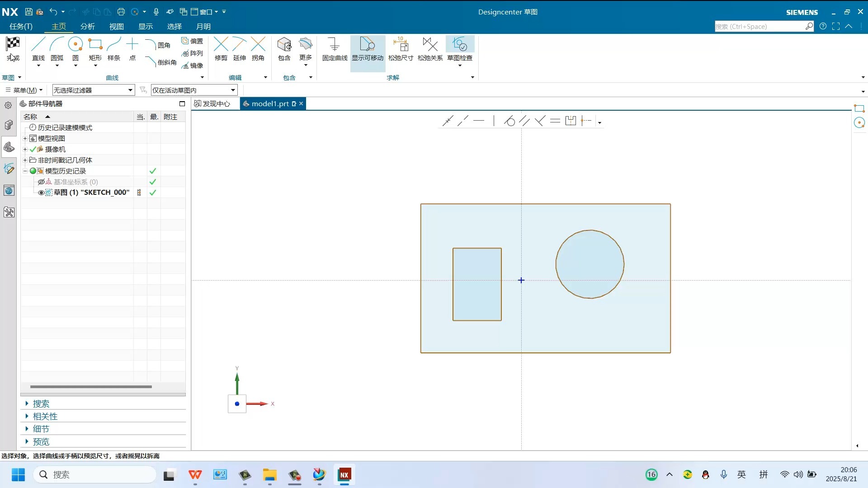Open the Menu (菜单) button
The width and height of the screenshot is (868, 488).
coord(24,90)
